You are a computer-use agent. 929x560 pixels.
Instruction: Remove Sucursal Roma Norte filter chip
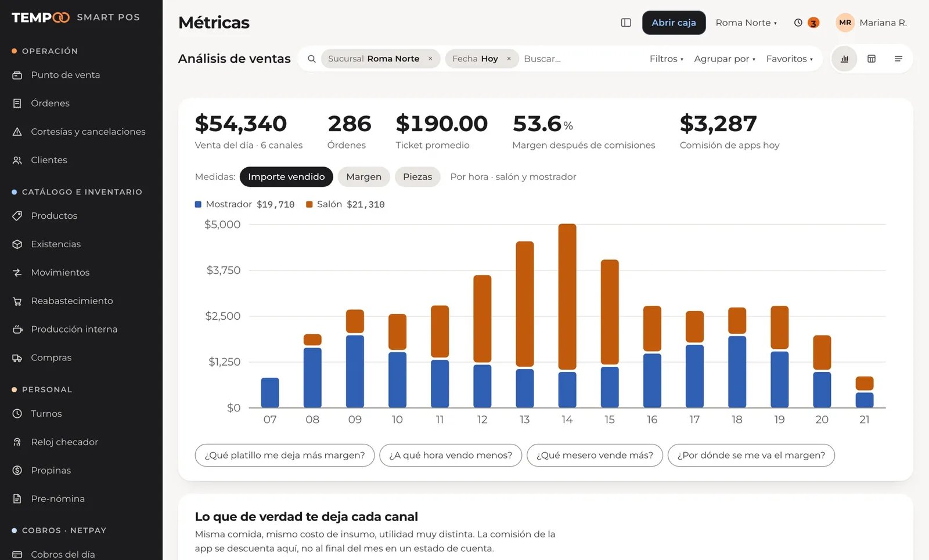point(430,59)
